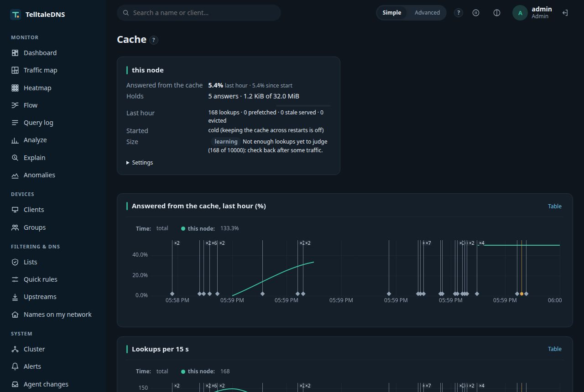The height and width of the screenshot is (392, 584).
Task: Toggle 'this node' legend in Lookups chart
Action: (x=198, y=371)
